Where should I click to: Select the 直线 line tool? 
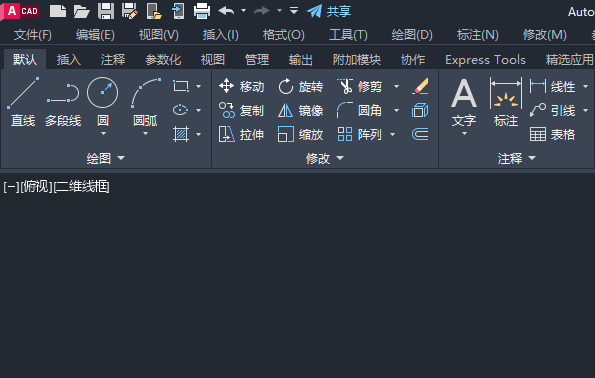click(23, 102)
